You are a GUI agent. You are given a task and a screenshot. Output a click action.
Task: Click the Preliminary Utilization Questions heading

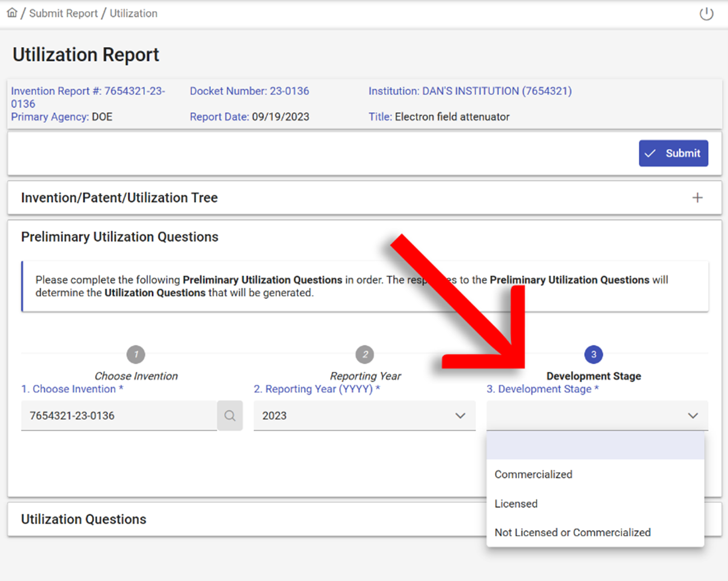click(x=120, y=237)
